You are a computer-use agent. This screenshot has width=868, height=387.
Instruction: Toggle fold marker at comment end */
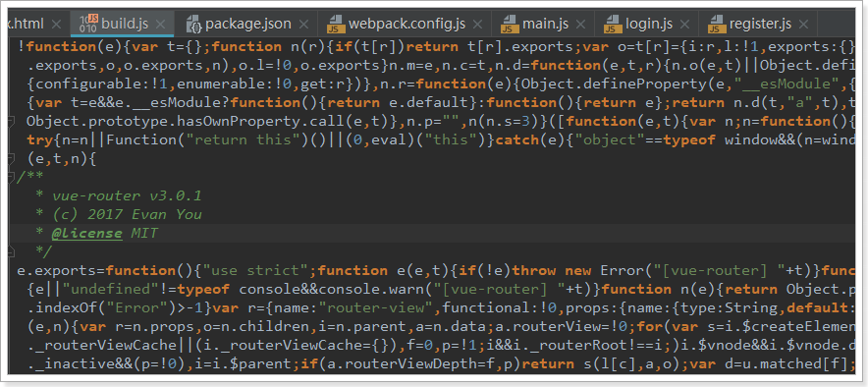(x=12, y=251)
